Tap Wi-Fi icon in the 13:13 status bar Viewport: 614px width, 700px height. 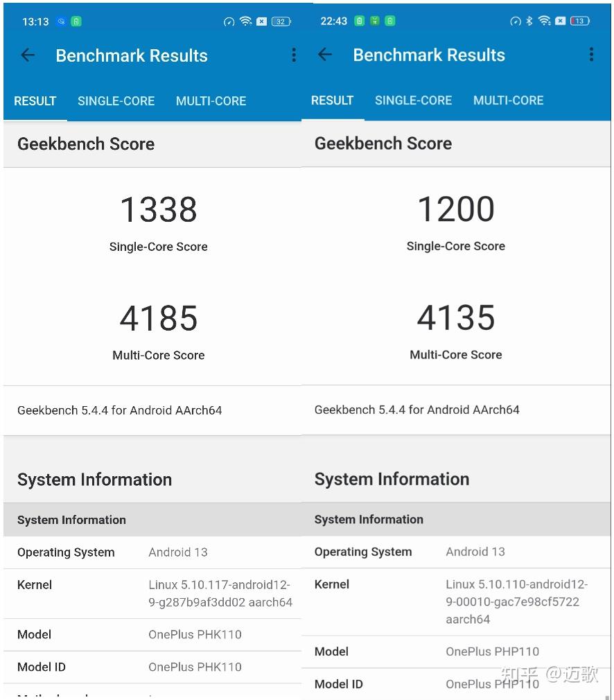pyautogui.click(x=245, y=21)
